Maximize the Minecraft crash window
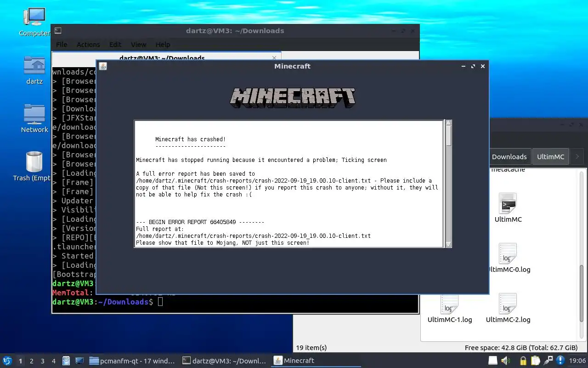 [473, 66]
